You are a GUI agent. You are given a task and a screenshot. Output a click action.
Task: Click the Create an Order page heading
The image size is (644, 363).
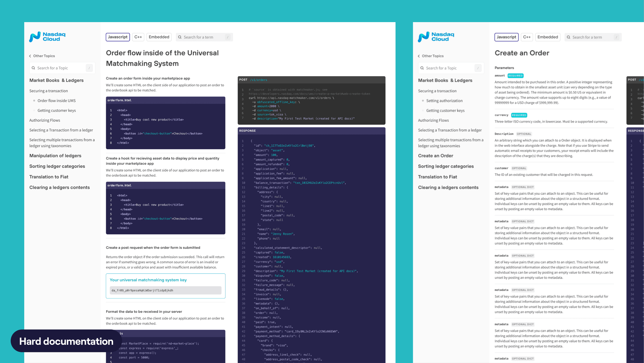click(522, 53)
